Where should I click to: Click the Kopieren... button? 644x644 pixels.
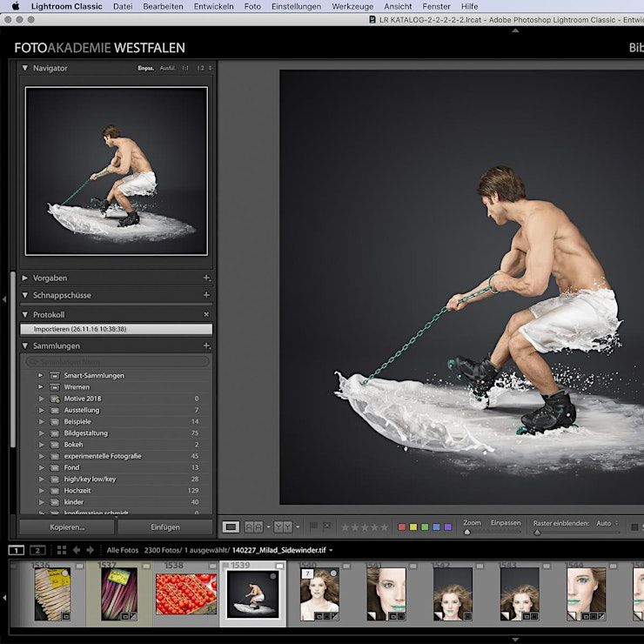coord(67,527)
